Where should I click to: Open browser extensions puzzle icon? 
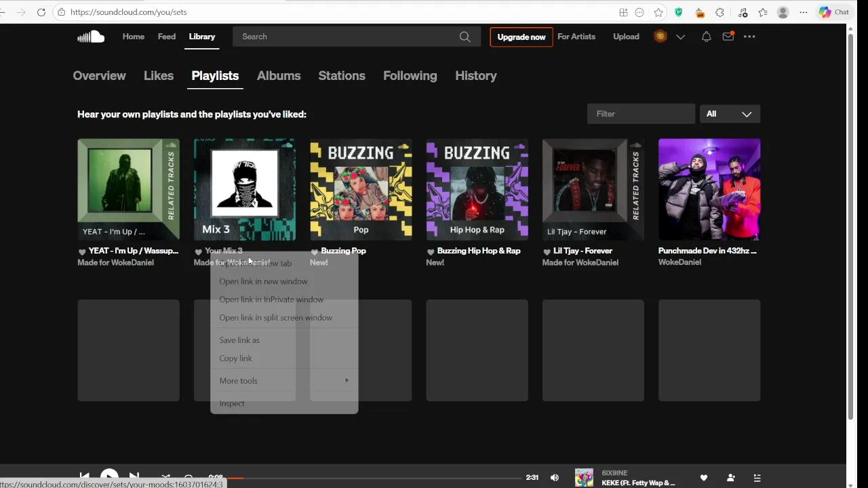[719, 12]
